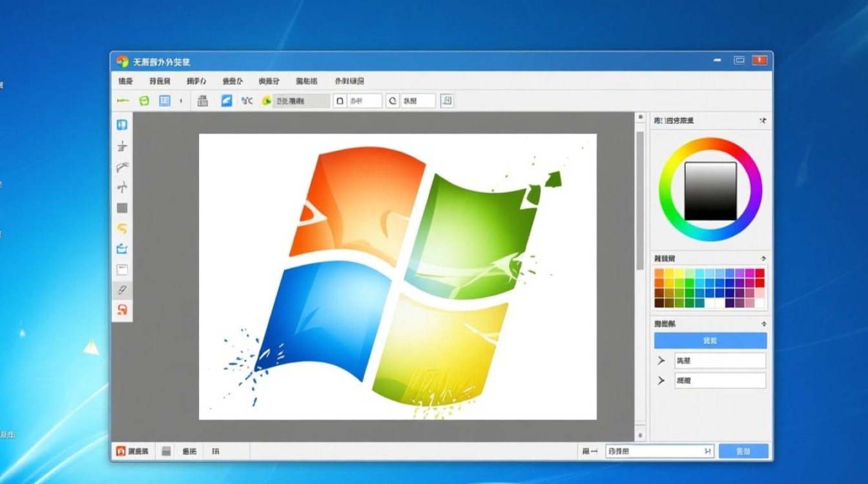Click the blue square tool heading the left palette
868x484 pixels.
(122, 125)
